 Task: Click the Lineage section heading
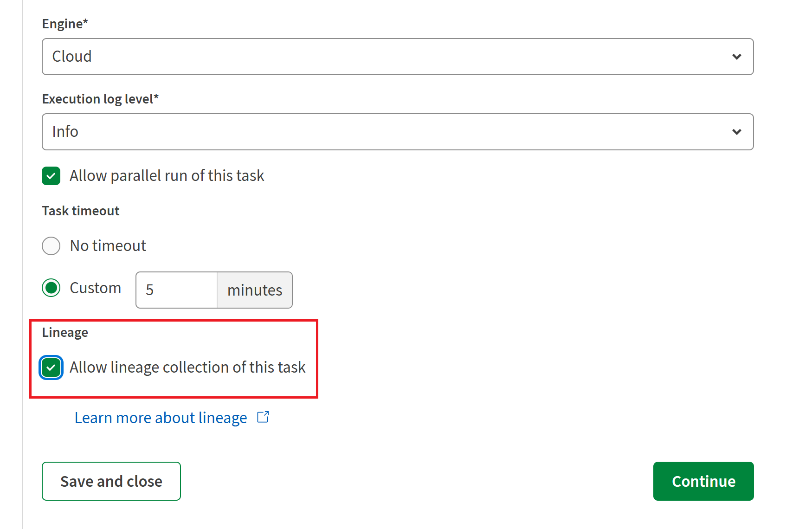point(64,332)
